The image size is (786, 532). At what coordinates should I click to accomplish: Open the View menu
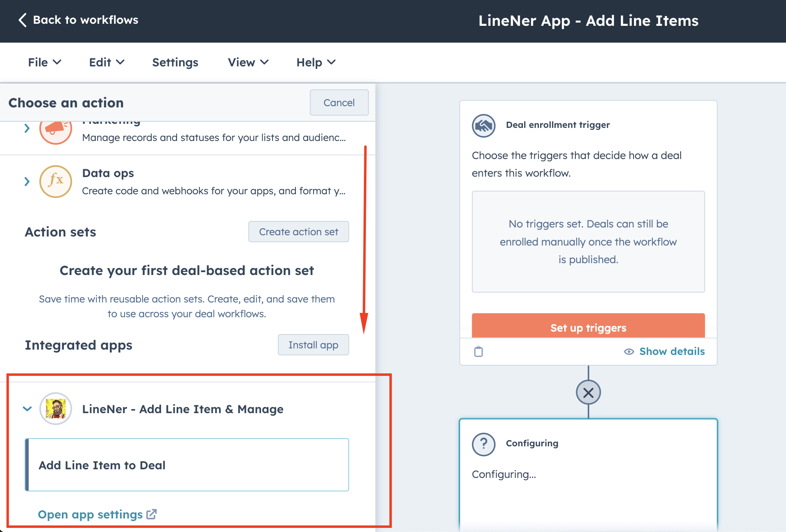[248, 62]
